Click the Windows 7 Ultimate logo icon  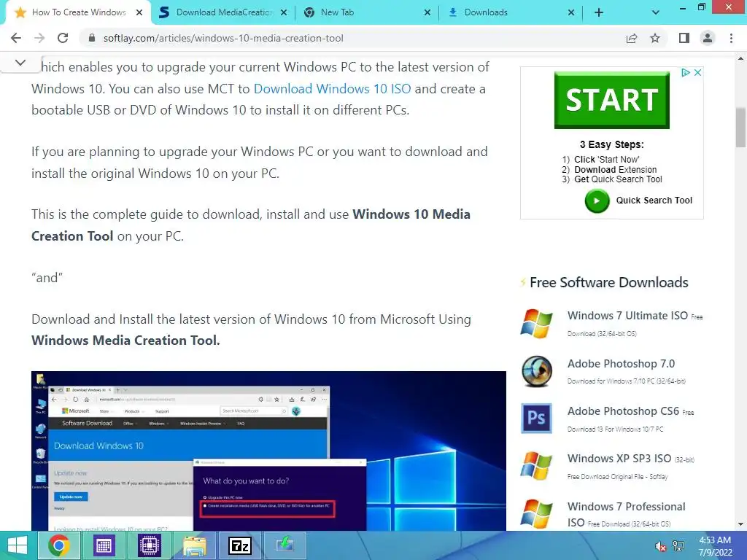point(536,323)
